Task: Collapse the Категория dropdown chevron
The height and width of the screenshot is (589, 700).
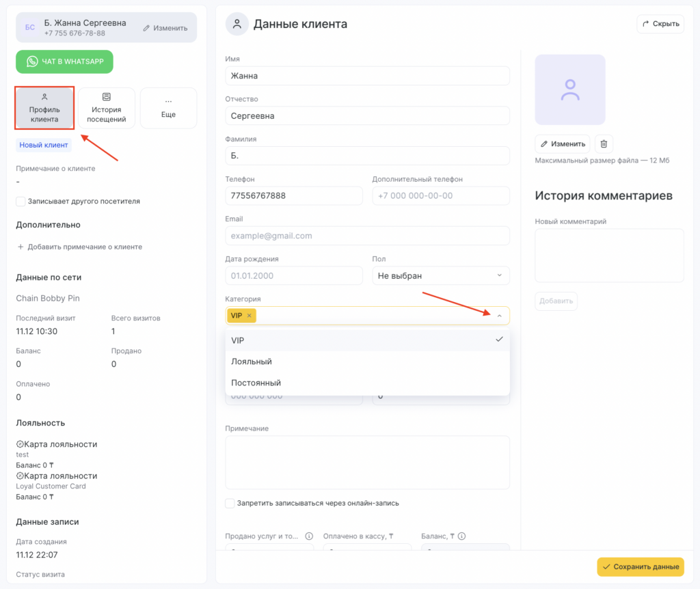Action: coord(499,316)
